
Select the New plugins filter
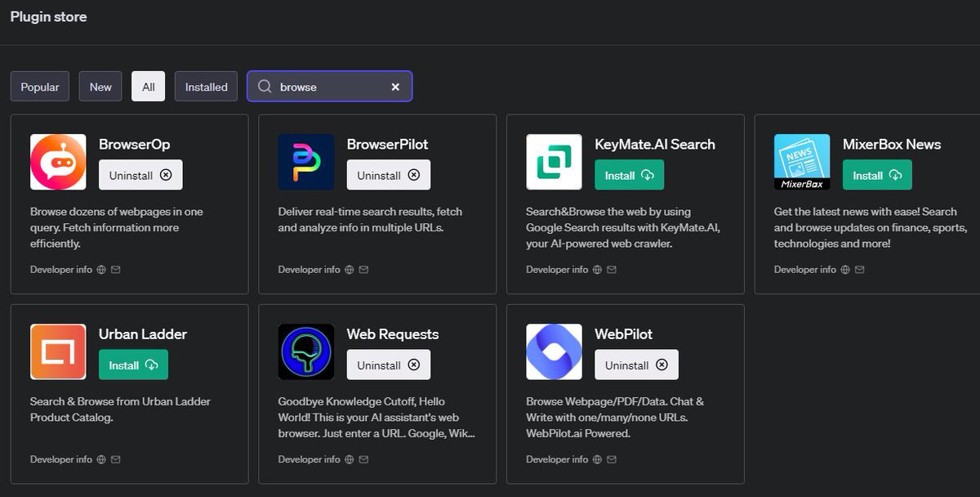pos(100,86)
